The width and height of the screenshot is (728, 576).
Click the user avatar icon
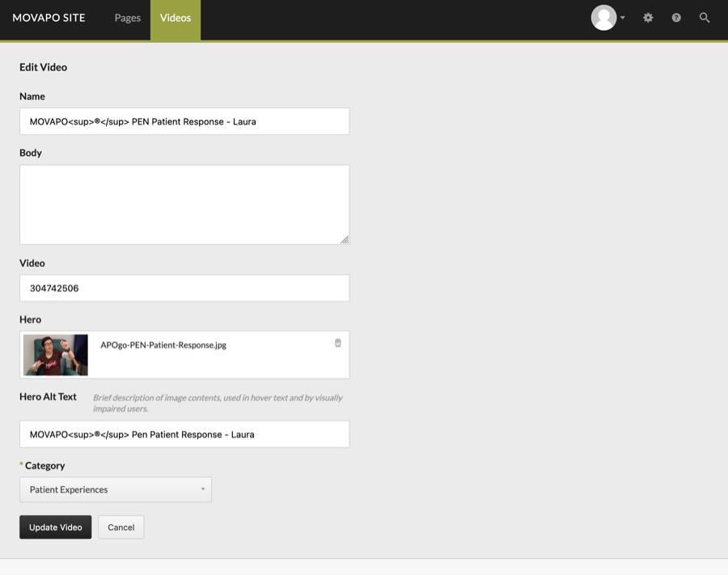(603, 18)
